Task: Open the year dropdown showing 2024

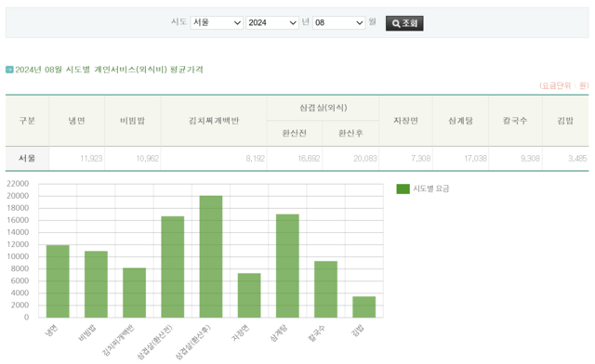Action: [272, 22]
